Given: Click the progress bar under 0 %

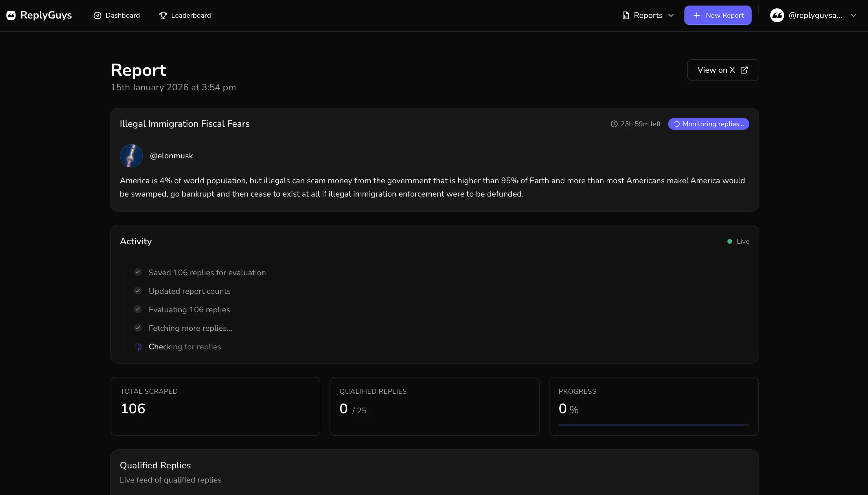Looking at the screenshot, I should (x=653, y=425).
